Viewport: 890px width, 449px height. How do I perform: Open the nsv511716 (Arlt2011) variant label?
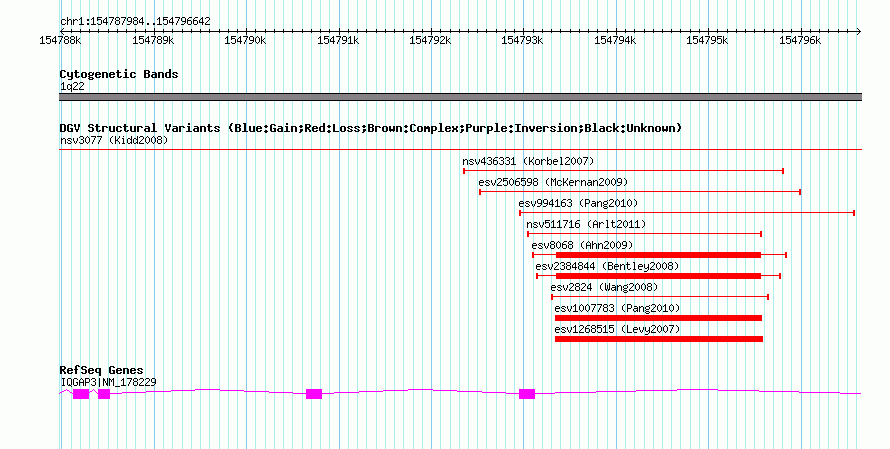click(586, 224)
